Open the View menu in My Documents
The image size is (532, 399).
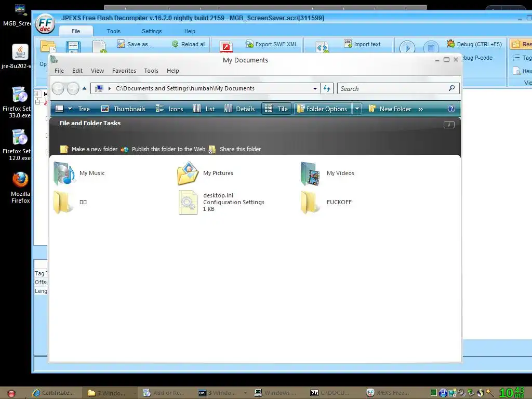97,71
